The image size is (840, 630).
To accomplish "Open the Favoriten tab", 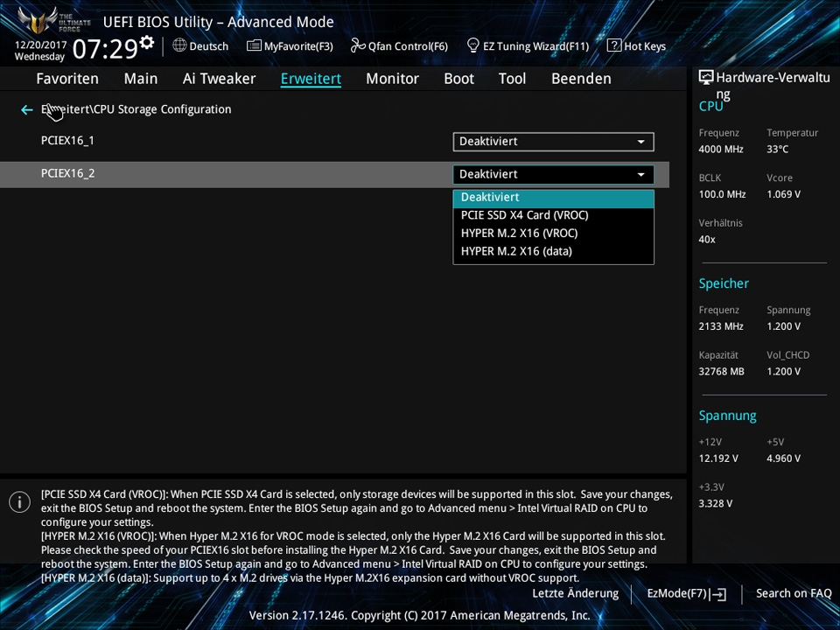I will 67,79.
